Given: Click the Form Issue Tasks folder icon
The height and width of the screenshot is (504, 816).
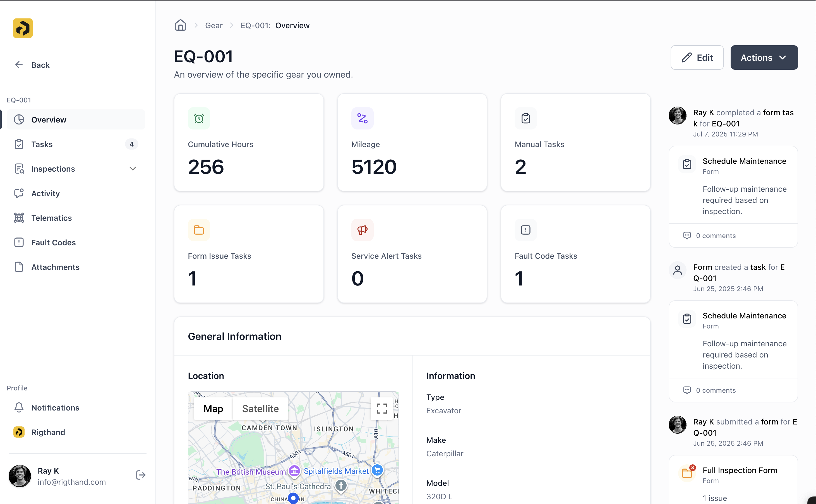Looking at the screenshot, I should click(199, 230).
